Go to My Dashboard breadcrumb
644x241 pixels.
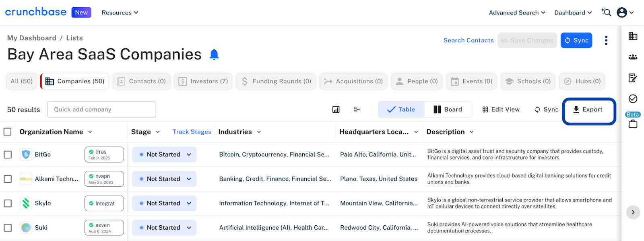(32, 38)
